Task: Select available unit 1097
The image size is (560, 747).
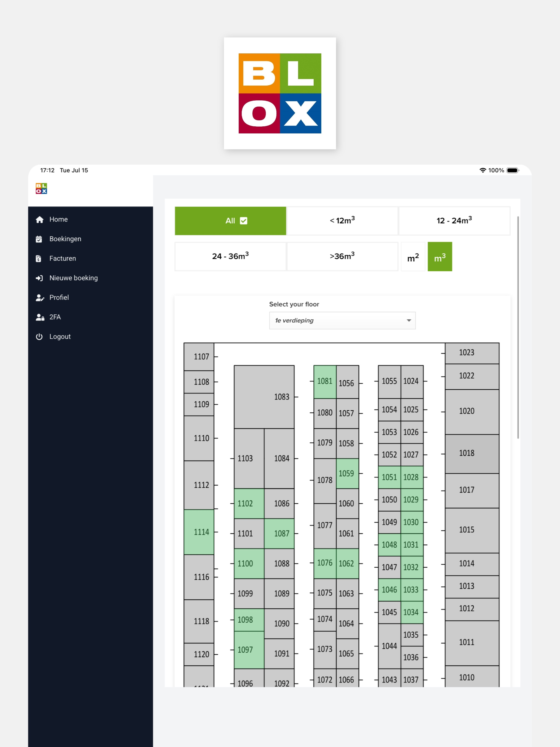Action: 249,650
